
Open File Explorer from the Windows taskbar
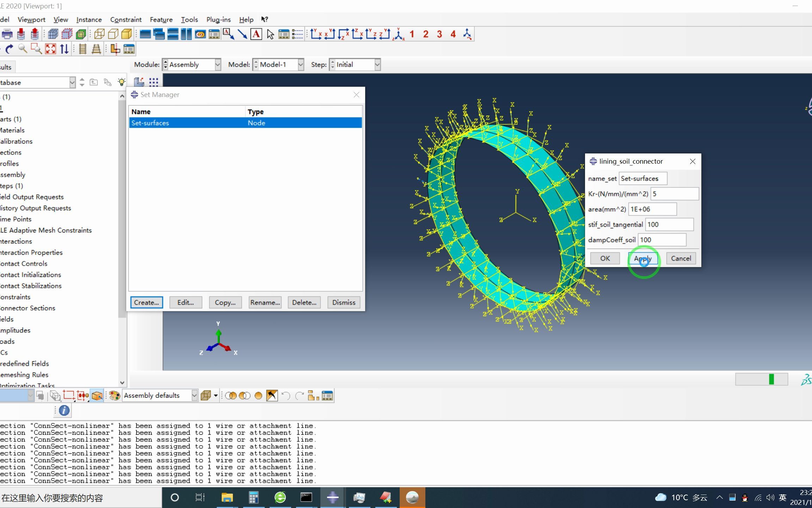[227, 497]
